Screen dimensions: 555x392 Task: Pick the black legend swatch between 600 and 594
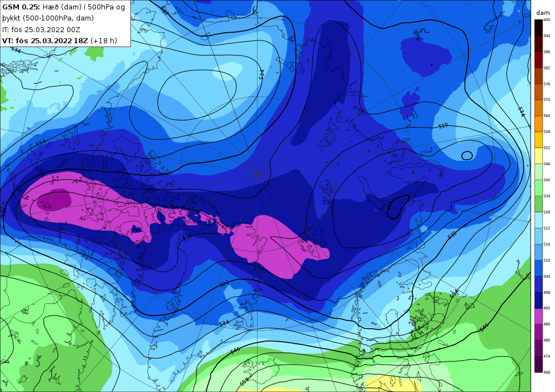[x=538, y=28]
